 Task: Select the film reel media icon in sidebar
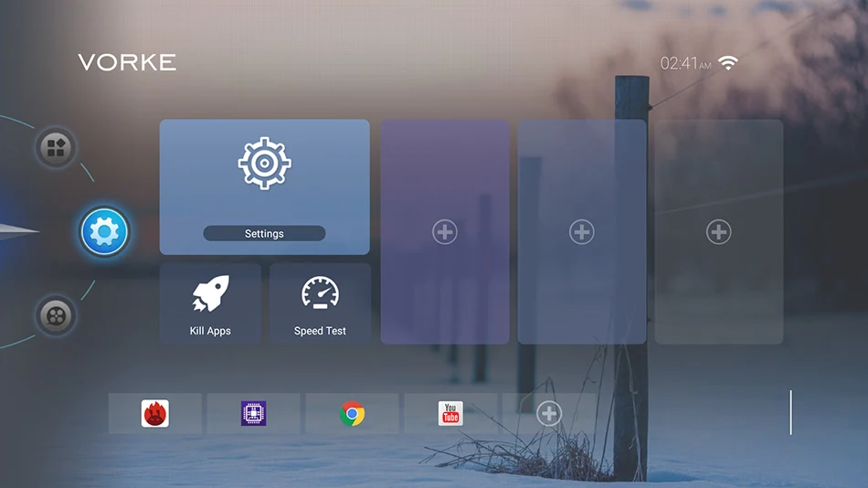pyautogui.click(x=56, y=316)
